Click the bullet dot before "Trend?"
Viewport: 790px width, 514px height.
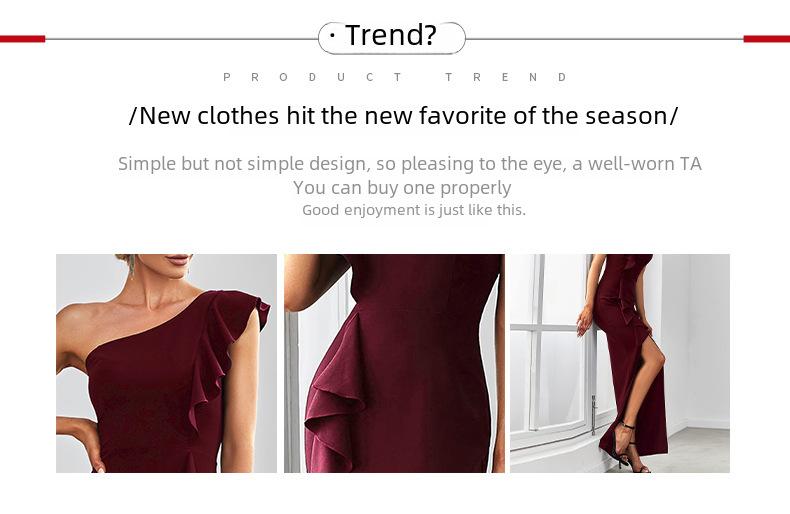(x=332, y=35)
